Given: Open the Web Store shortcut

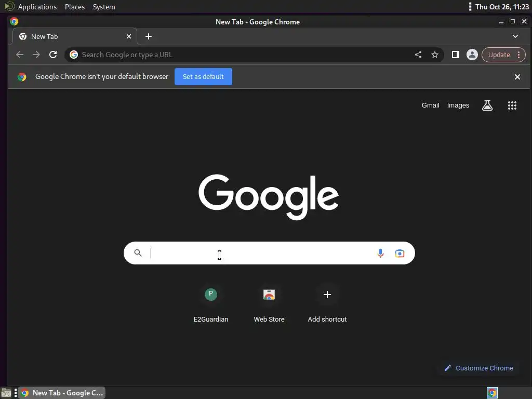Looking at the screenshot, I should (x=269, y=304).
